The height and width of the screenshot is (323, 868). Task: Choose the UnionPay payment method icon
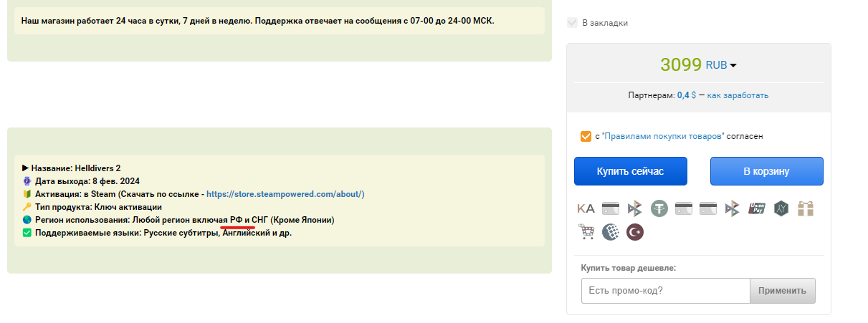(757, 208)
